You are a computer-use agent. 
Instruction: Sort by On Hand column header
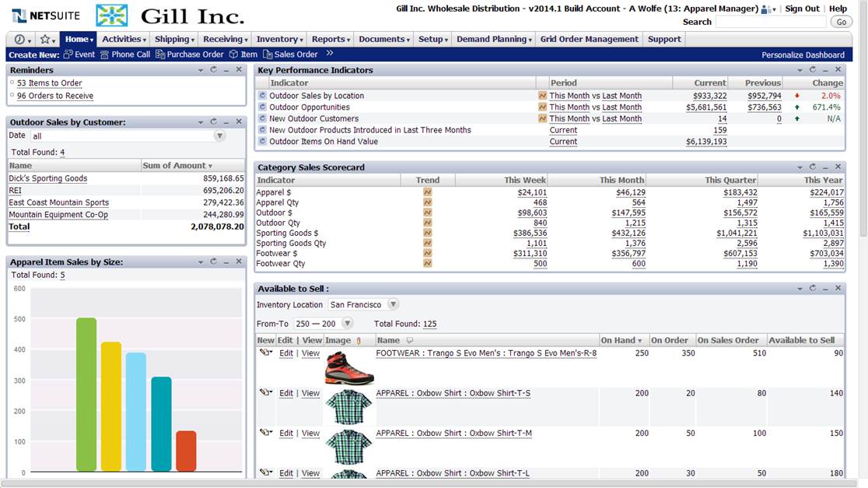click(x=623, y=340)
